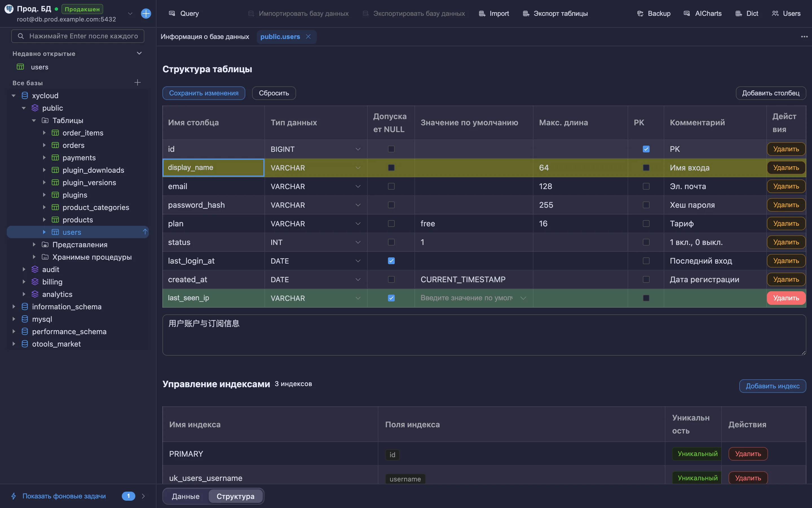The width and height of the screenshot is (812, 508).
Task: Open the default value dropdown for last_seen_ip
Action: click(523, 298)
